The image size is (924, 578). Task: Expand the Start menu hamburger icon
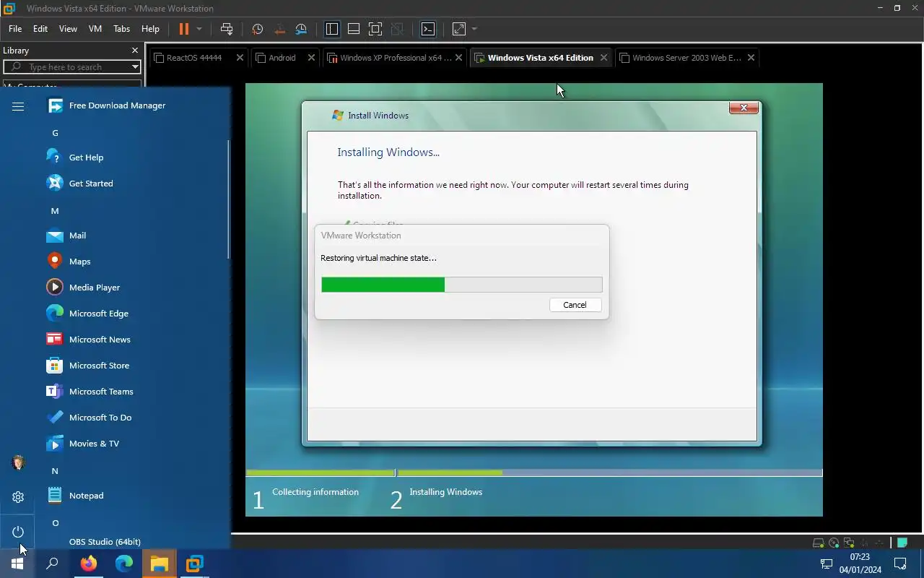[x=18, y=106]
